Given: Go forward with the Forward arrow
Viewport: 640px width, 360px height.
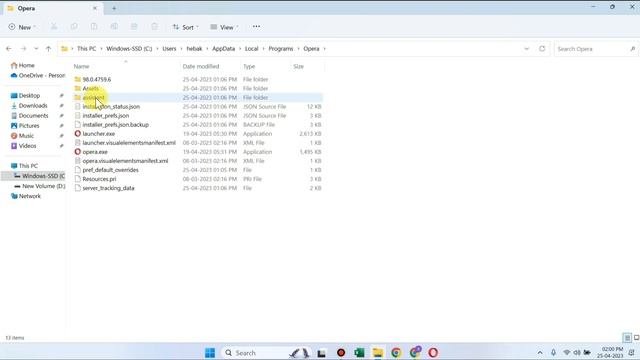Looking at the screenshot, I should (x=23, y=49).
